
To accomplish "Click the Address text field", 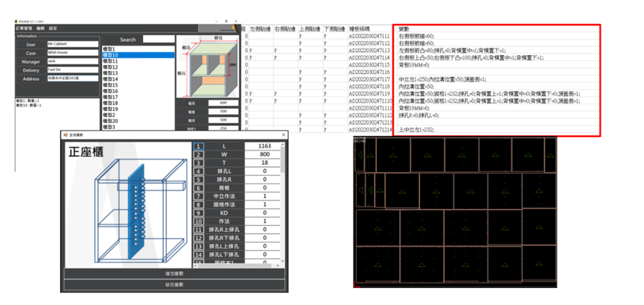I will click(x=72, y=78).
